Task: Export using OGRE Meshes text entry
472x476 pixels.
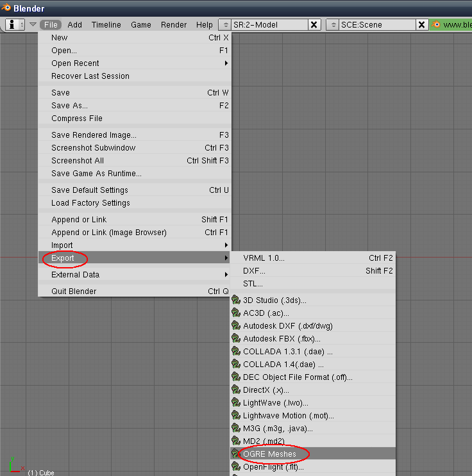Action: click(x=269, y=454)
